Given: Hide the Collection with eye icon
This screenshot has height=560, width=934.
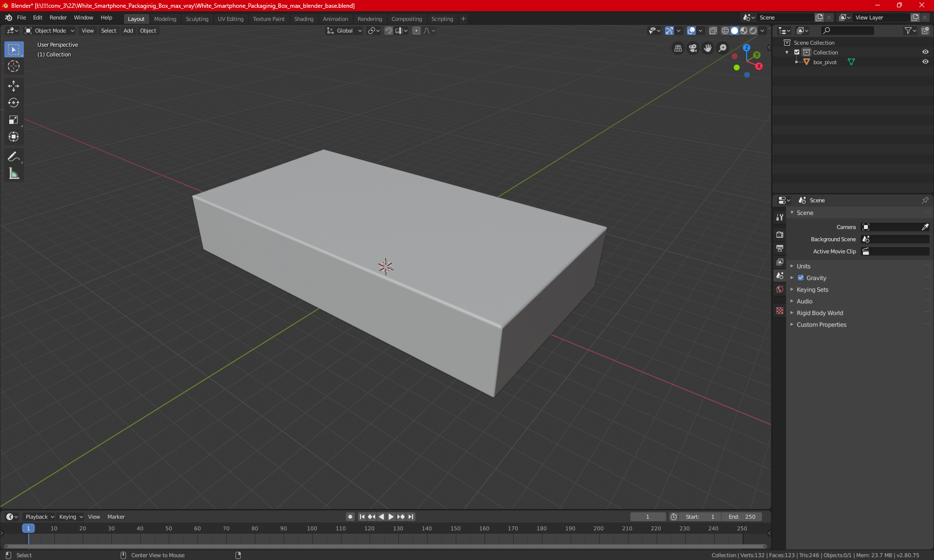Looking at the screenshot, I should point(925,52).
